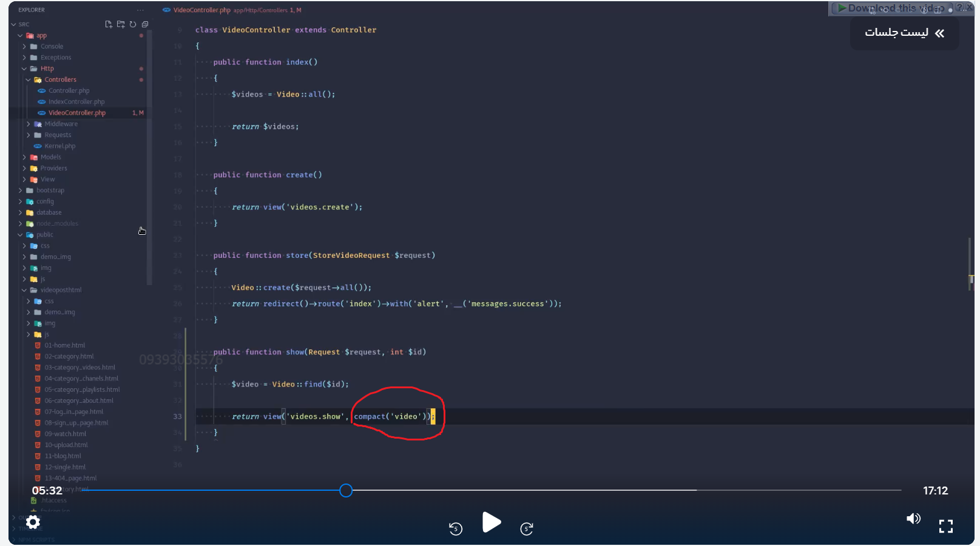Image resolution: width=980 pixels, height=546 pixels.
Task: Open Kernel.php file
Action: click(x=60, y=146)
